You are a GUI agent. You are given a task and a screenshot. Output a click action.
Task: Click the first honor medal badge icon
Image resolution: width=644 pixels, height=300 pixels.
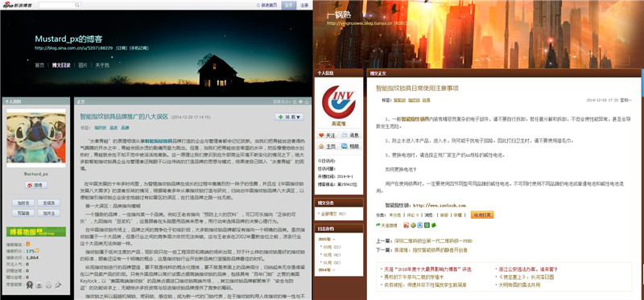[30, 285]
